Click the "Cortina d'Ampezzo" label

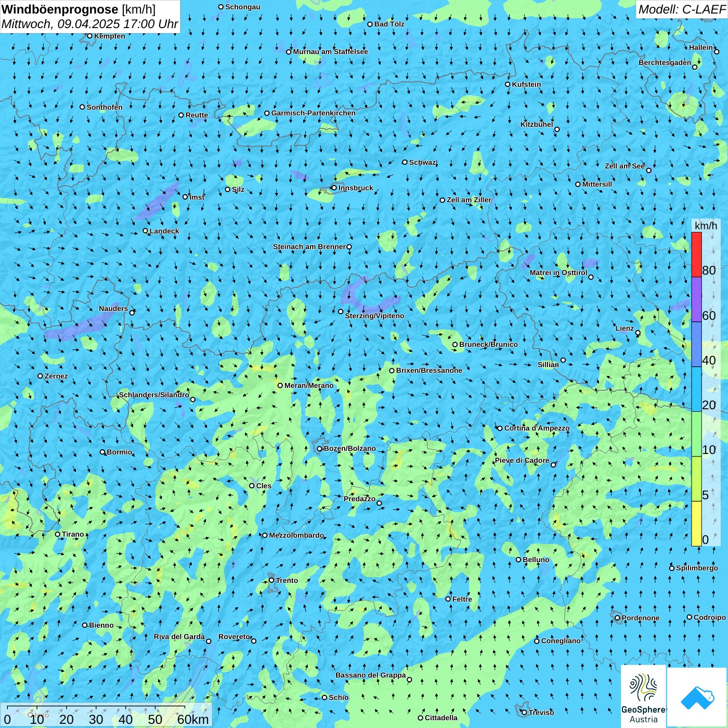(x=537, y=428)
